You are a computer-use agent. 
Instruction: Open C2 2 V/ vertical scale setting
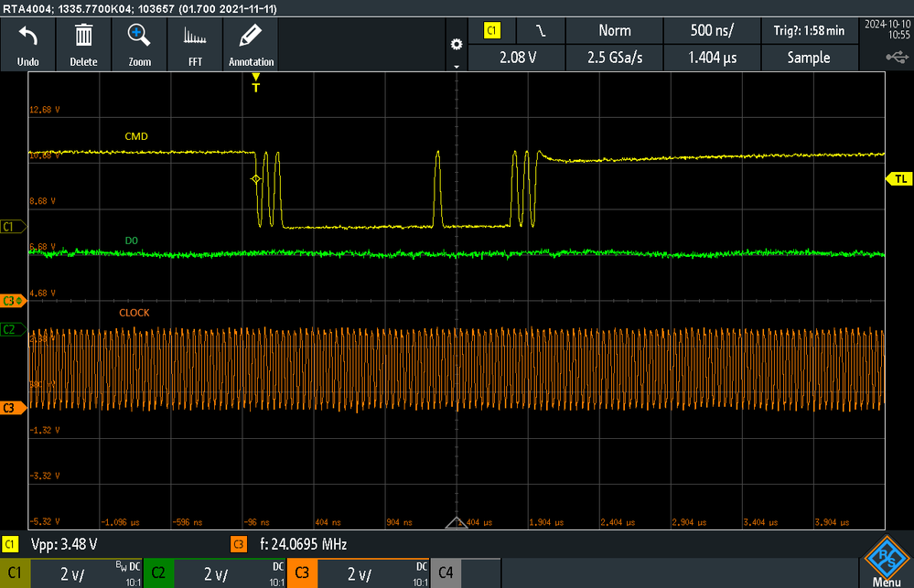coord(230,574)
